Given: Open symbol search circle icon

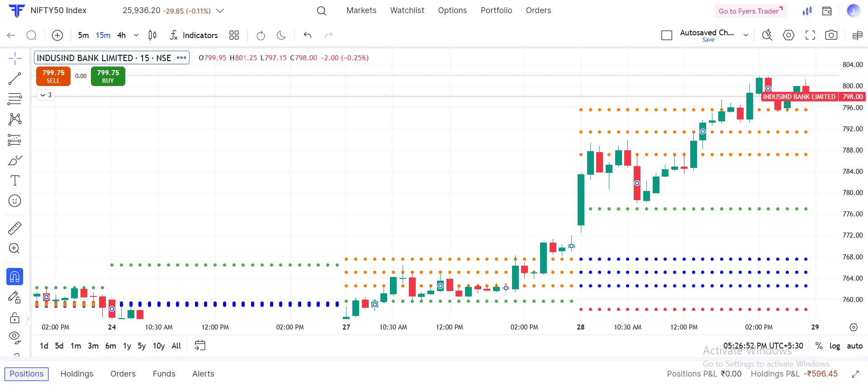Looking at the screenshot, I should click(31, 35).
